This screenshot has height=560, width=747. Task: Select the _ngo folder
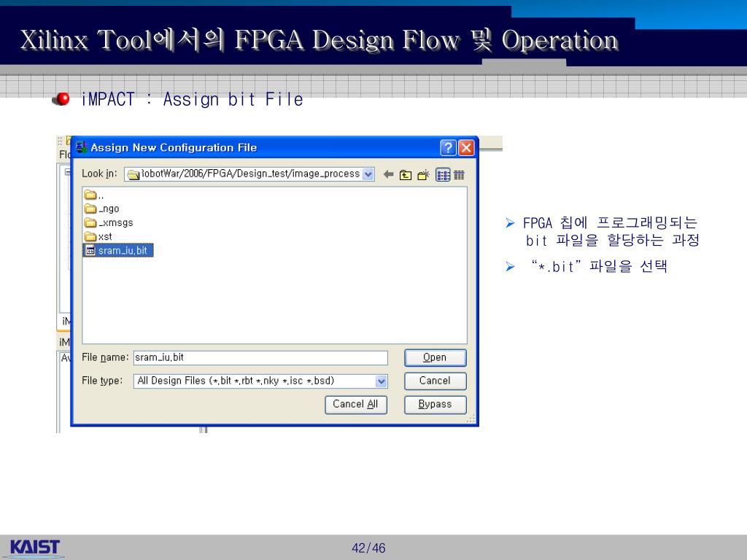pos(102,209)
